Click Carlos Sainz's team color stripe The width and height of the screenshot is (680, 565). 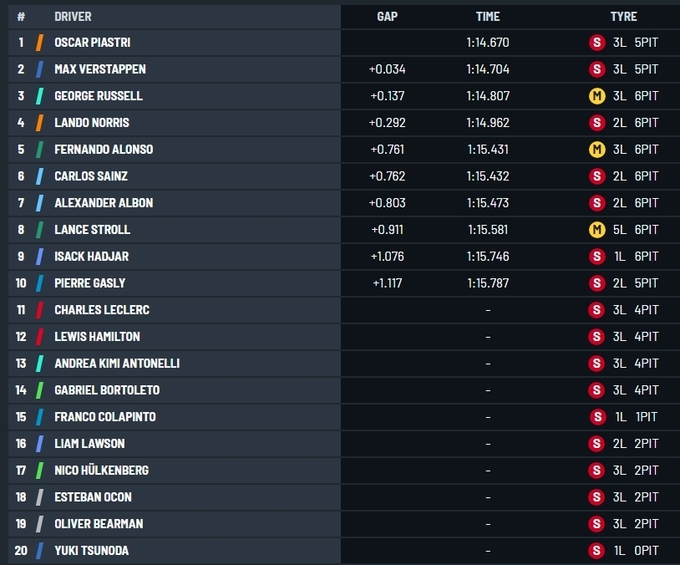click(x=39, y=177)
